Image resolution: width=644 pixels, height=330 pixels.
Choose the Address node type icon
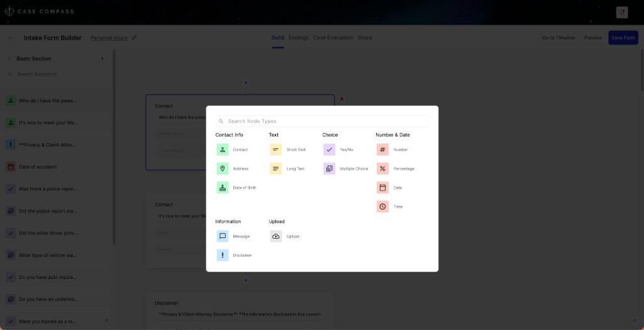coord(223,169)
